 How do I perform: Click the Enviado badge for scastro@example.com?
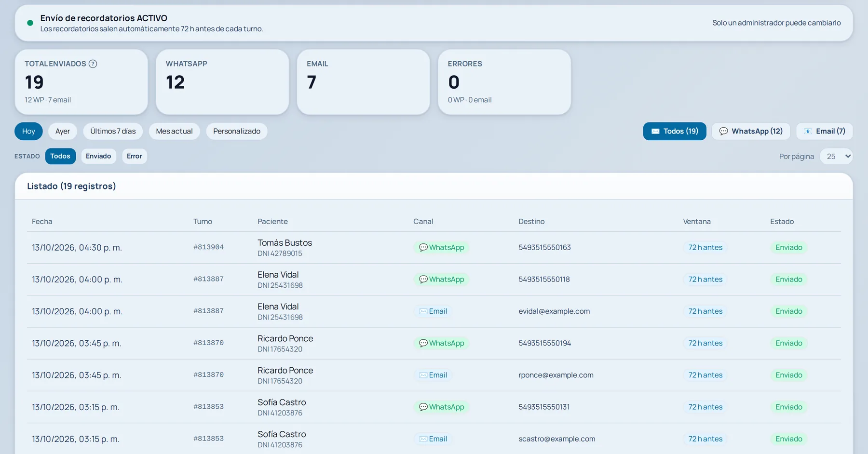click(x=789, y=439)
